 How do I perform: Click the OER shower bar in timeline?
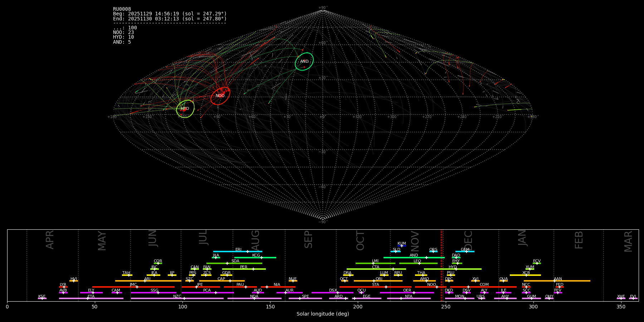(x=407, y=293)
